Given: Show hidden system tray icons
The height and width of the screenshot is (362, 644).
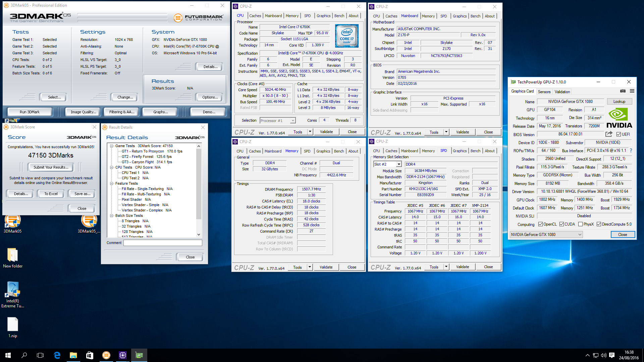Looking at the screenshot, I should click(x=587, y=355).
